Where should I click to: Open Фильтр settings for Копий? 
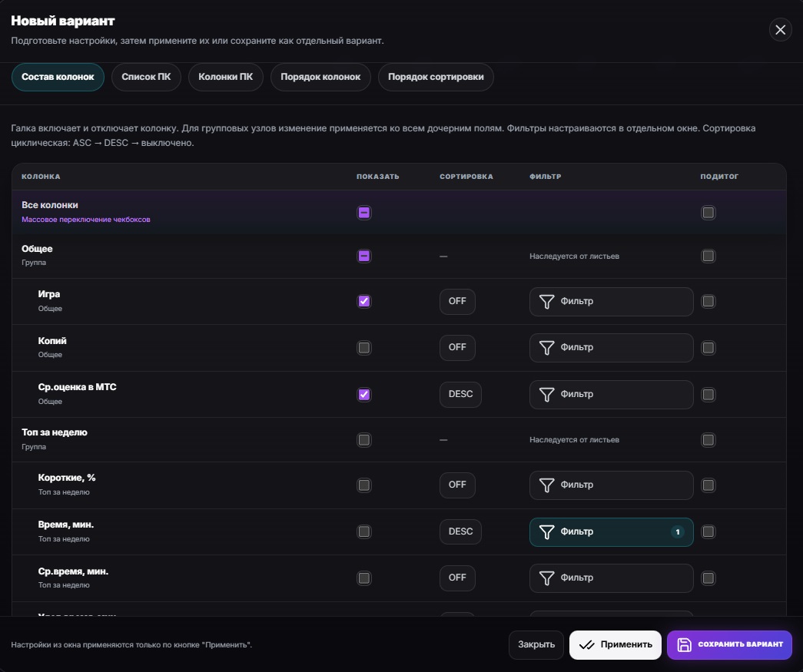[x=612, y=347]
